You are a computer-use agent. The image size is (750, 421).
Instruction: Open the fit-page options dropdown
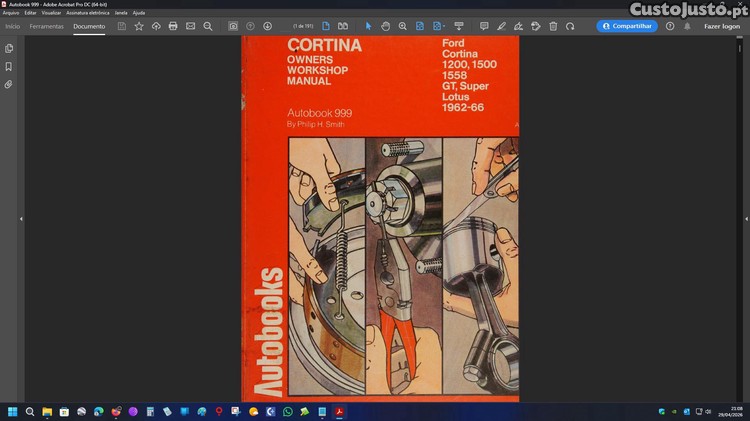tap(442, 26)
